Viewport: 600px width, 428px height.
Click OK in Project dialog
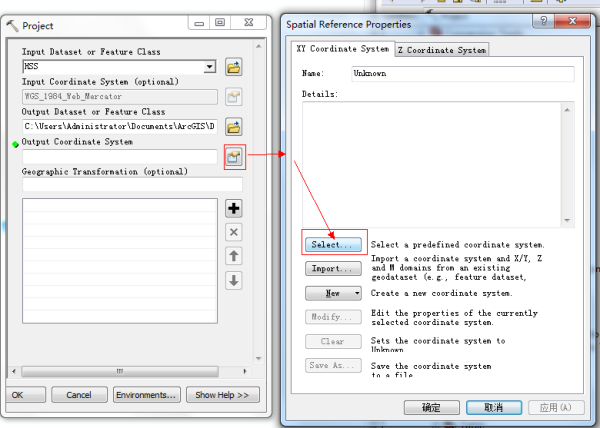click(26, 395)
